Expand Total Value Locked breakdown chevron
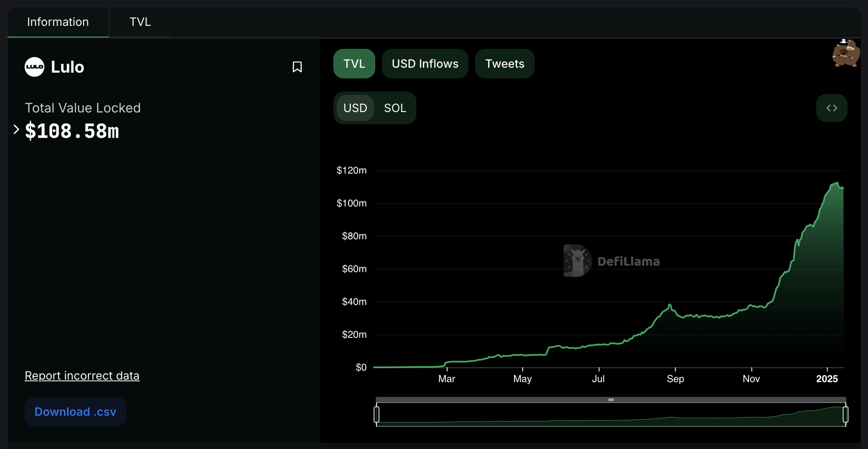Image resolution: width=868 pixels, height=449 pixels. coord(16,130)
